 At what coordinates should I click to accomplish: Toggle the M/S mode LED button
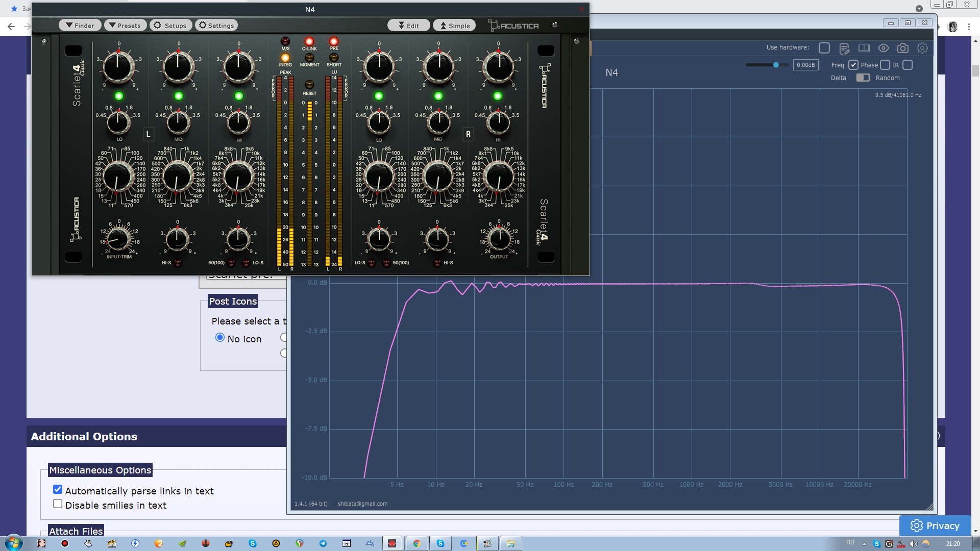[x=285, y=41]
